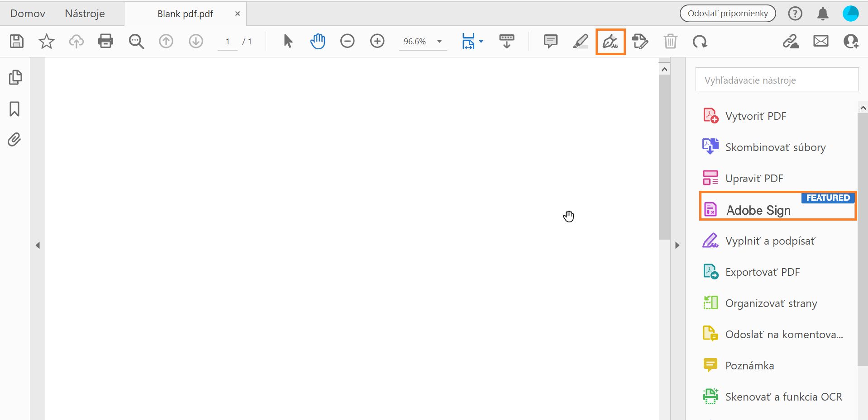Collapse the right tools pane arrow

[677, 245]
